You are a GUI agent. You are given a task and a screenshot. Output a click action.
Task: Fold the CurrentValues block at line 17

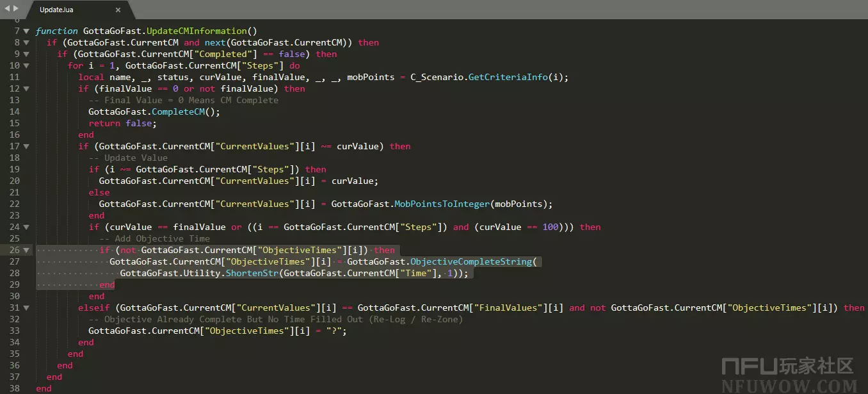(26, 147)
